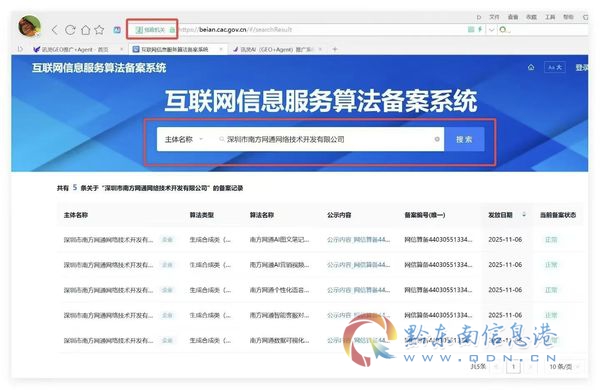Open the 查看 menu
Viewport: 600px width, 390px height.
coord(513,17)
